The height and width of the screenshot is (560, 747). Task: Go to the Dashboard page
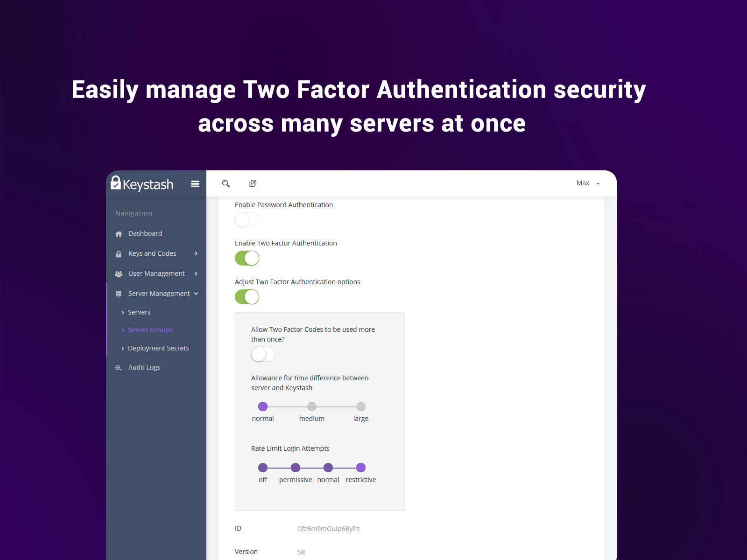click(x=145, y=233)
